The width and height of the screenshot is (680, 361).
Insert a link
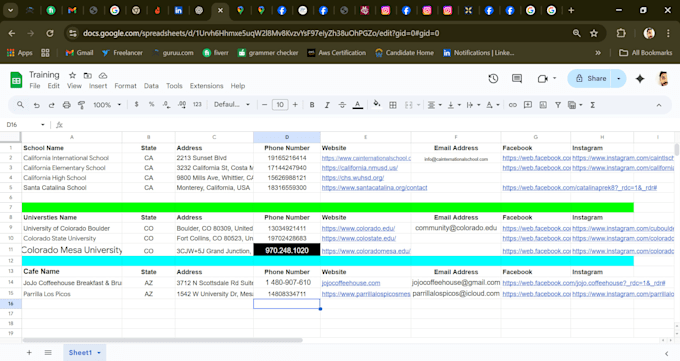point(513,105)
